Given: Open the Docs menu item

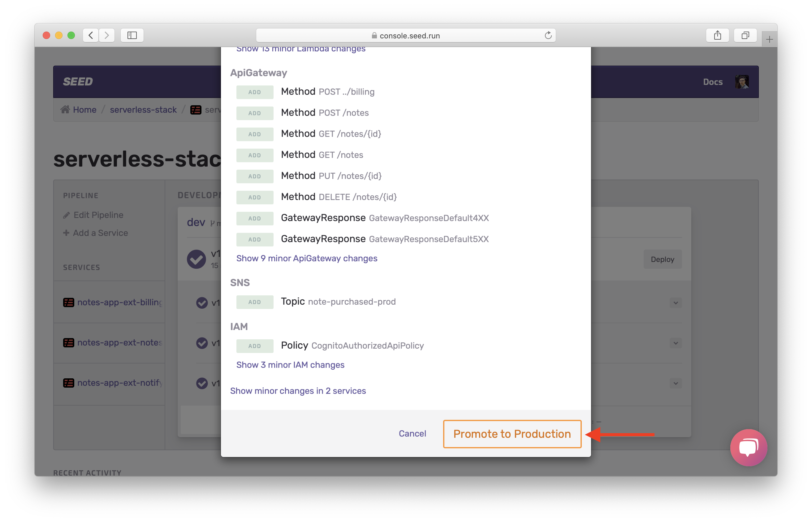Looking at the screenshot, I should pos(712,82).
